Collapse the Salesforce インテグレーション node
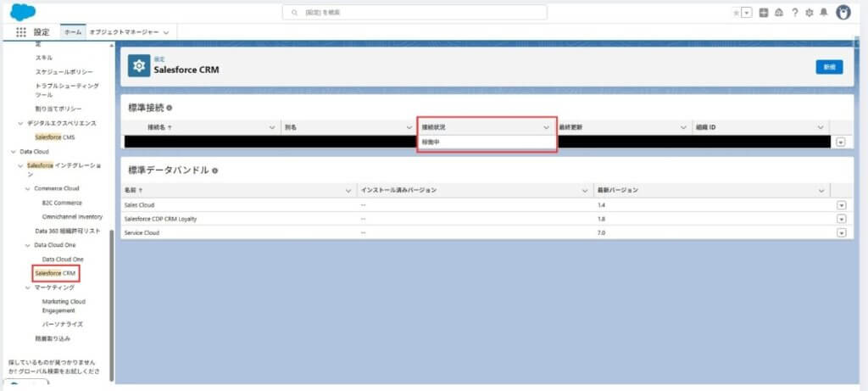This screenshot has height=391, width=868. [x=21, y=165]
